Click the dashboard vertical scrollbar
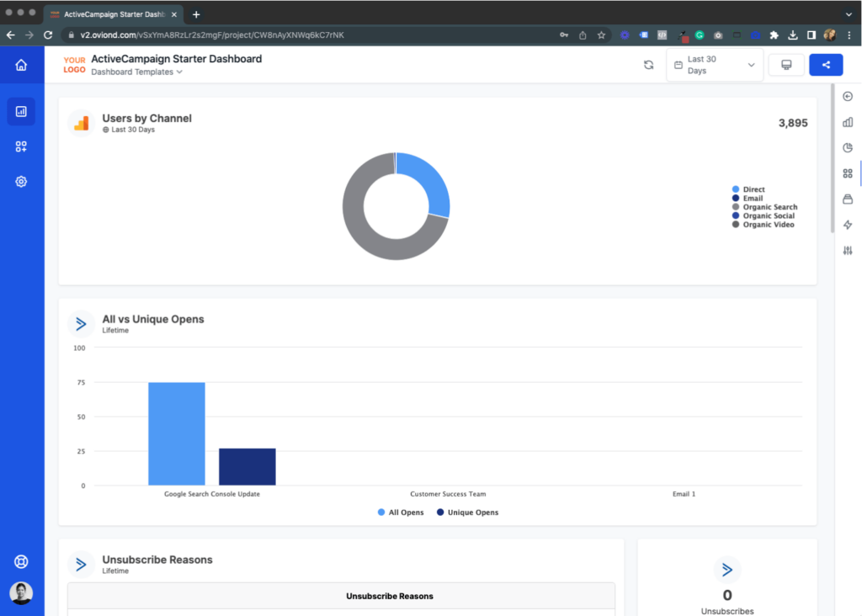The image size is (862, 616). (x=833, y=158)
